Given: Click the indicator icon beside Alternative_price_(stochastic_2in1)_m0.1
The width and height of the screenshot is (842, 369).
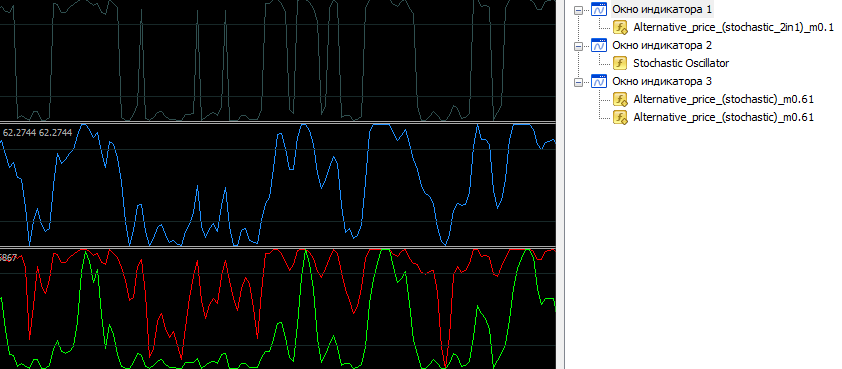Looking at the screenshot, I should pyautogui.click(x=621, y=27).
